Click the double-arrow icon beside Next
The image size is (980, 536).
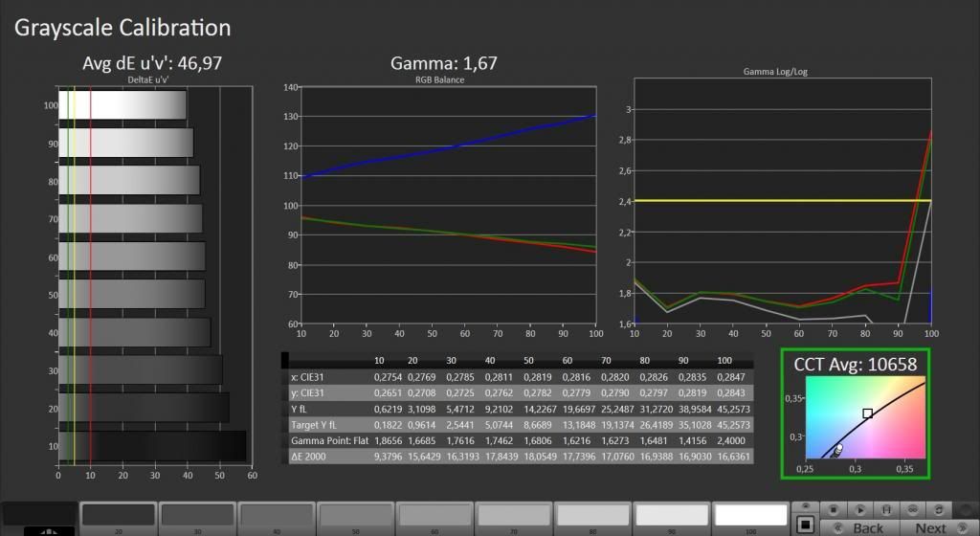[962, 527]
